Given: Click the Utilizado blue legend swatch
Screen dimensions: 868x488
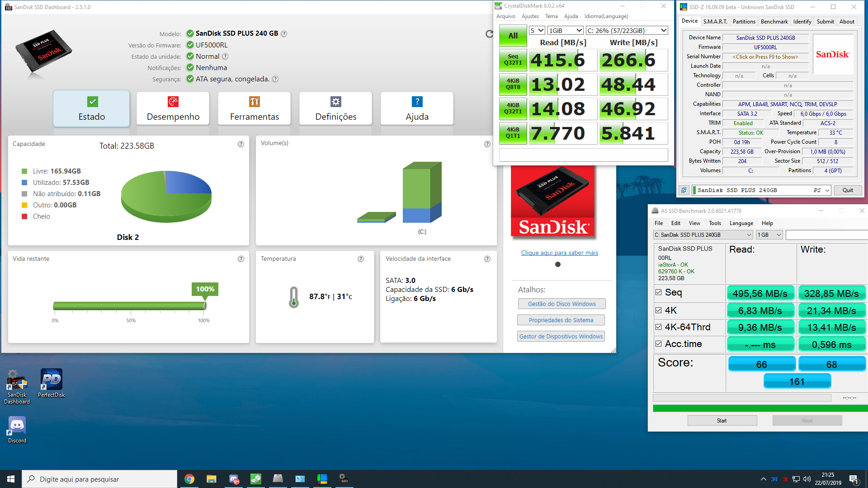Looking at the screenshot, I should [x=24, y=183].
